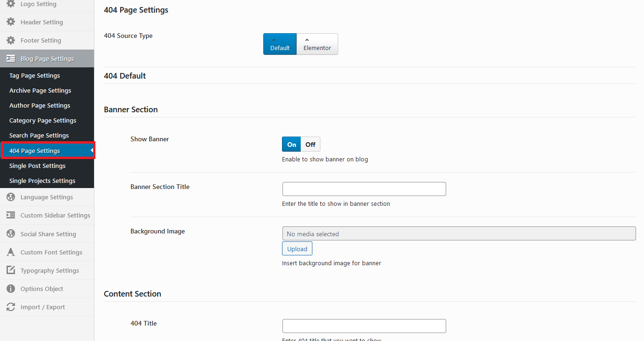Open Social Share Setting panel
This screenshot has height=341, width=644.
pyautogui.click(x=48, y=234)
